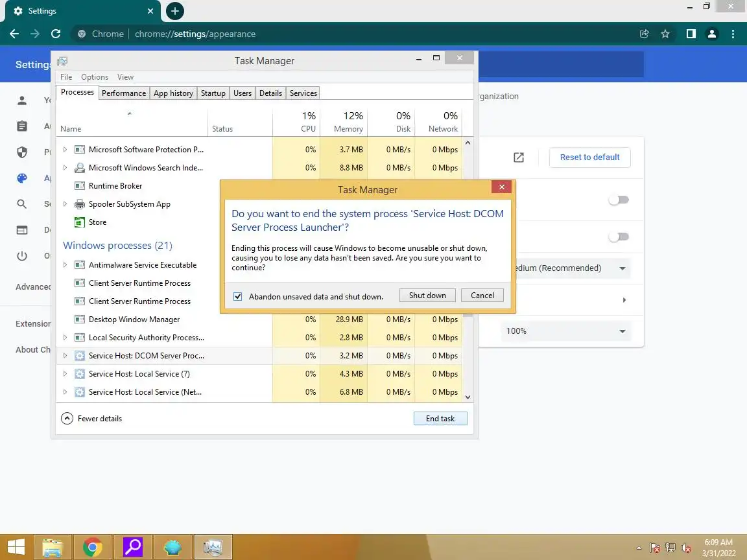Click the Spooler SubSystem App printer icon

[x=80, y=204]
